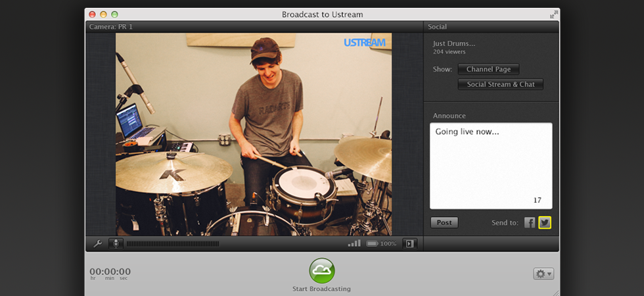Enter full screen via title bar arrows
The image size is (644, 296).
coord(554,14)
